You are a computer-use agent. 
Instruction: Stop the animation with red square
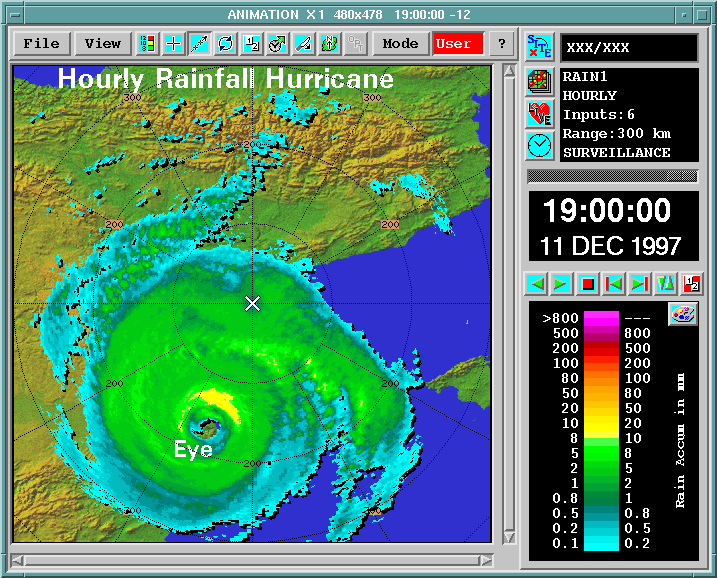588,284
